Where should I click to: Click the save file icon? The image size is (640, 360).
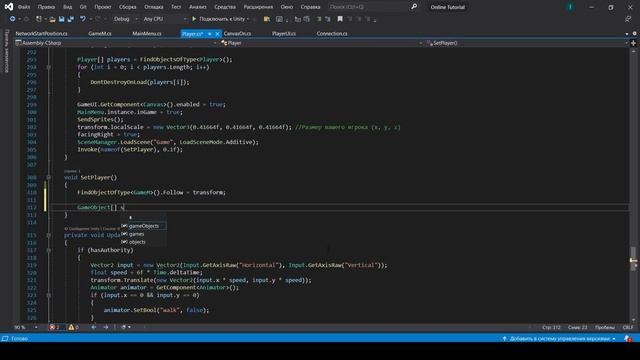click(62, 19)
